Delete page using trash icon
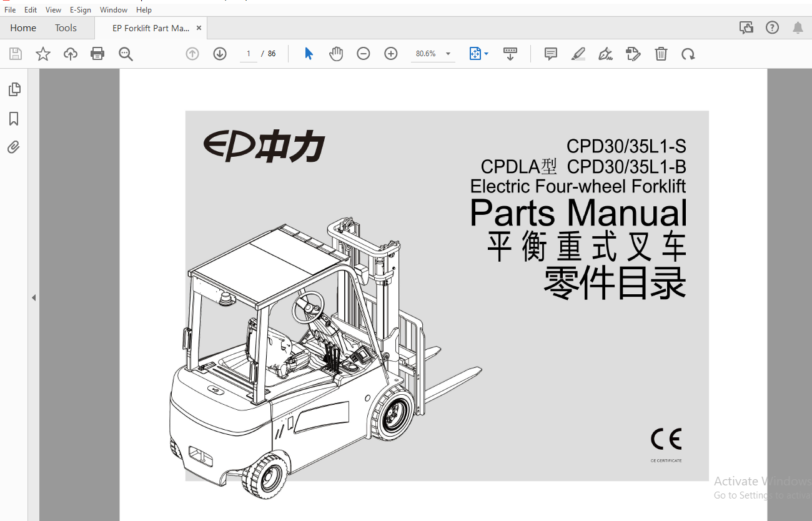 click(x=661, y=54)
